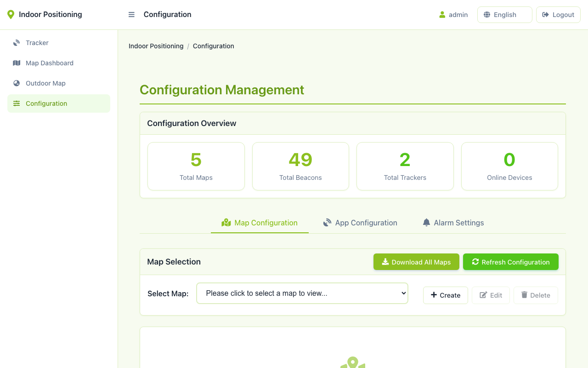Click the Refresh Configuration button

pyautogui.click(x=511, y=262)
